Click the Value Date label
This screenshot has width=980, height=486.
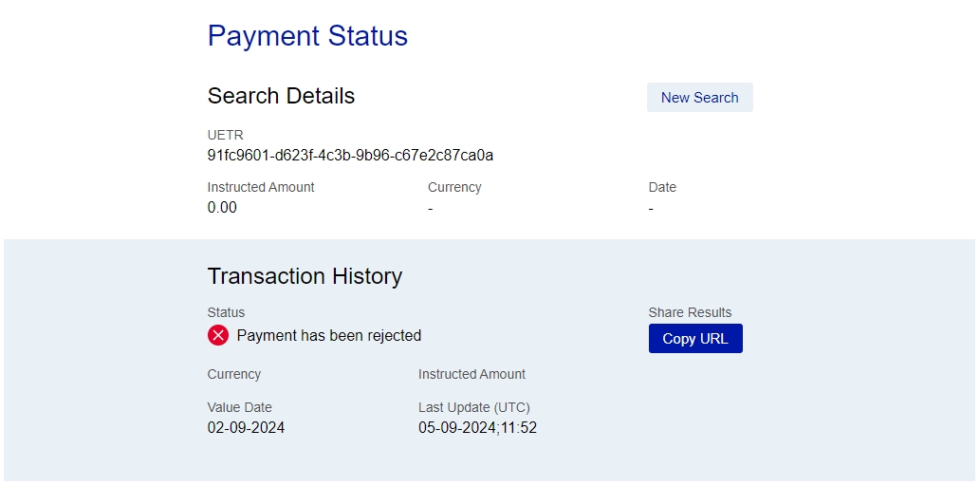point(239,407)
